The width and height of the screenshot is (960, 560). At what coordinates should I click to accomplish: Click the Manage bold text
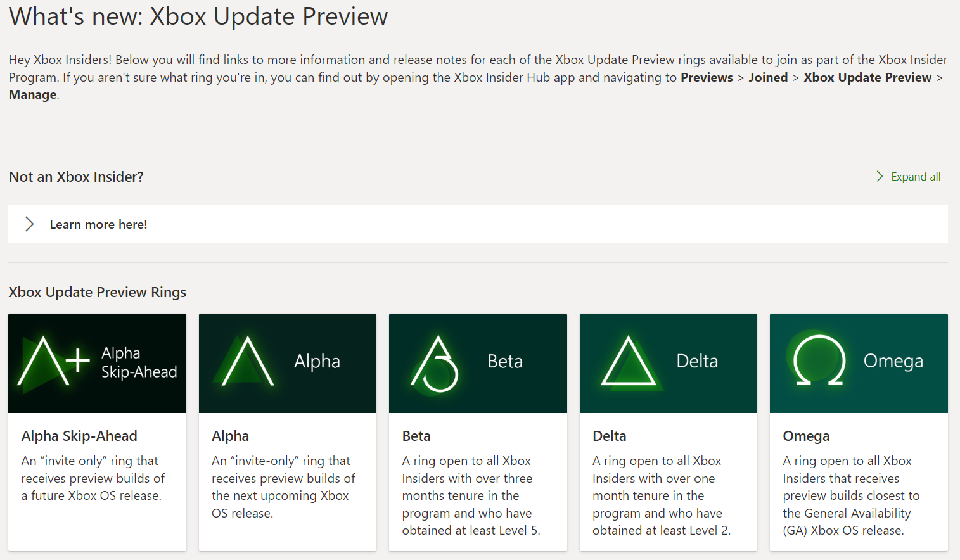coord(32,94)
